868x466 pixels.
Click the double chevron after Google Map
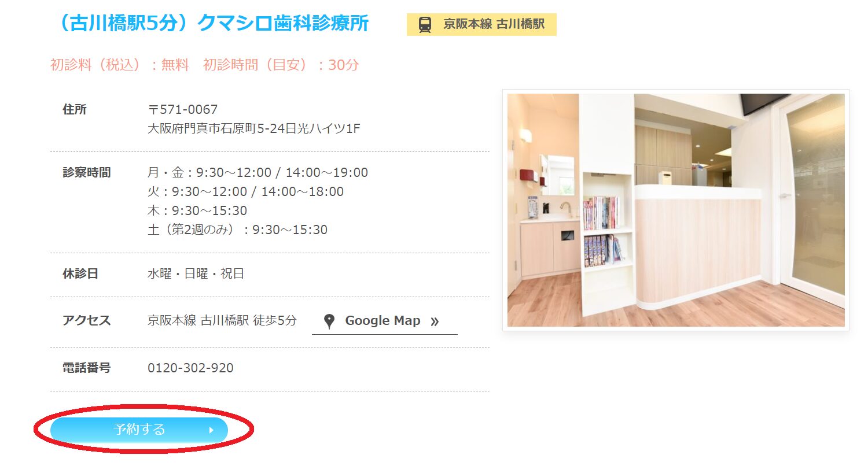435,321
